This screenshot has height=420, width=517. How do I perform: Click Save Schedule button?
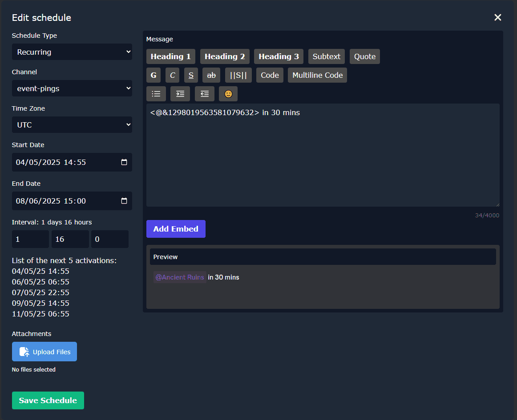click(x=48, y=400)
